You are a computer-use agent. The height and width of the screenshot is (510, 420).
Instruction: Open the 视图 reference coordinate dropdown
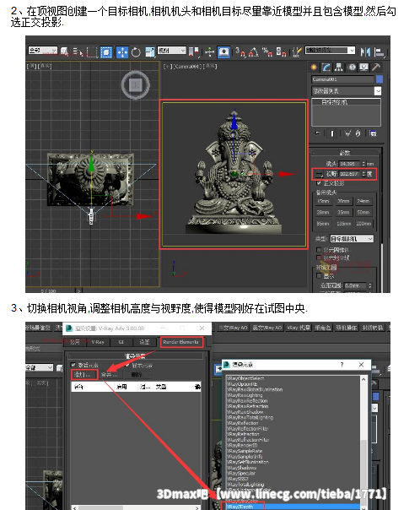171,51
